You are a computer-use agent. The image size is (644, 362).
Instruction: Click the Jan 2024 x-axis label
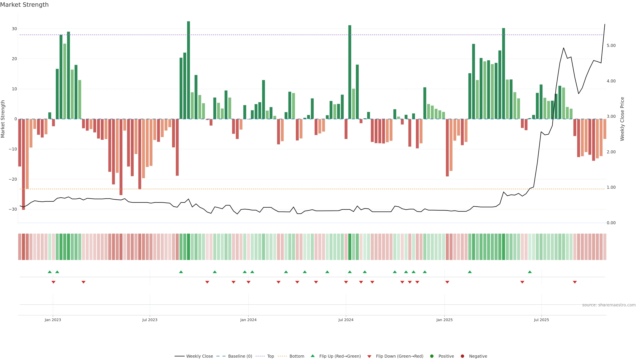point(248,320)
